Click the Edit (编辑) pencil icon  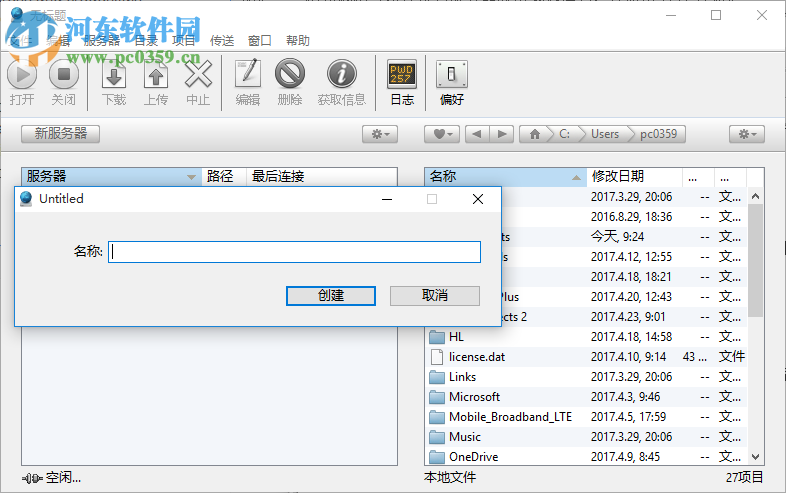pos(248,74)
